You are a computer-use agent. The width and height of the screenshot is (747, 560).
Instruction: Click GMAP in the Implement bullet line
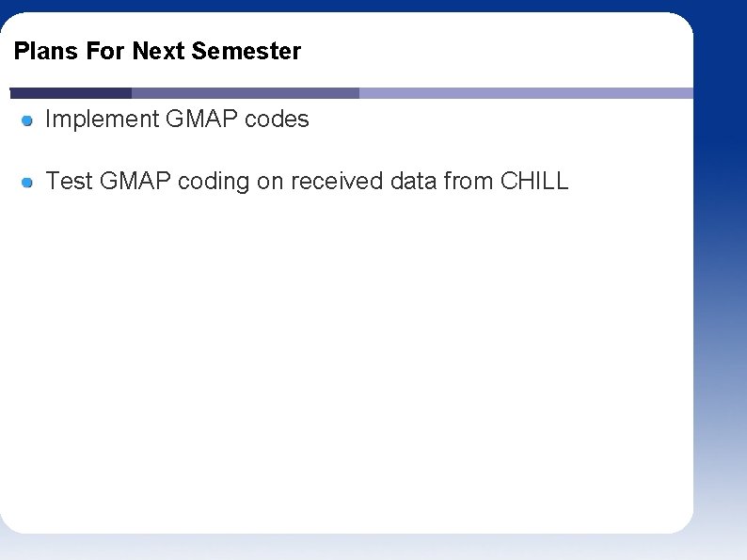coord(201,119)
